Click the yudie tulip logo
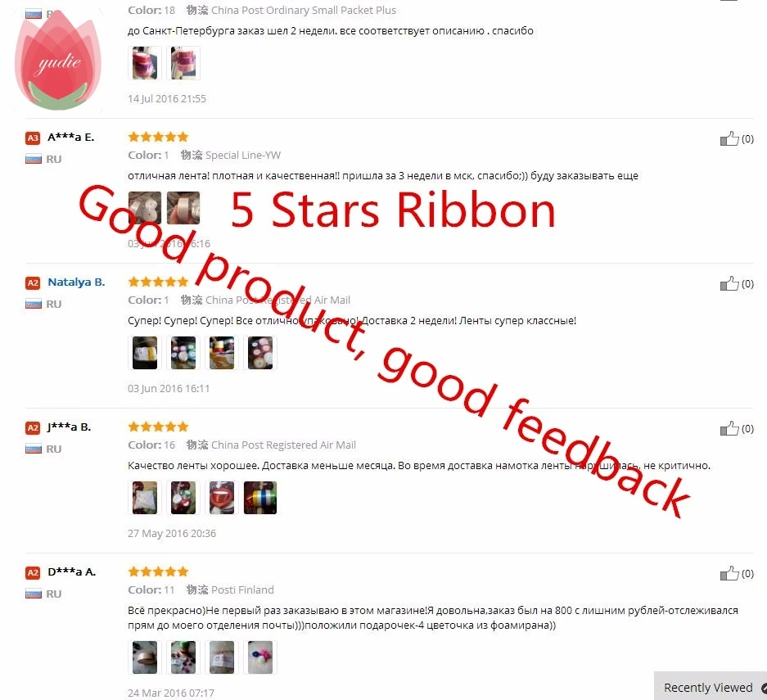The height and width of the screenshot is (700, 767). (x=58, y=60)
